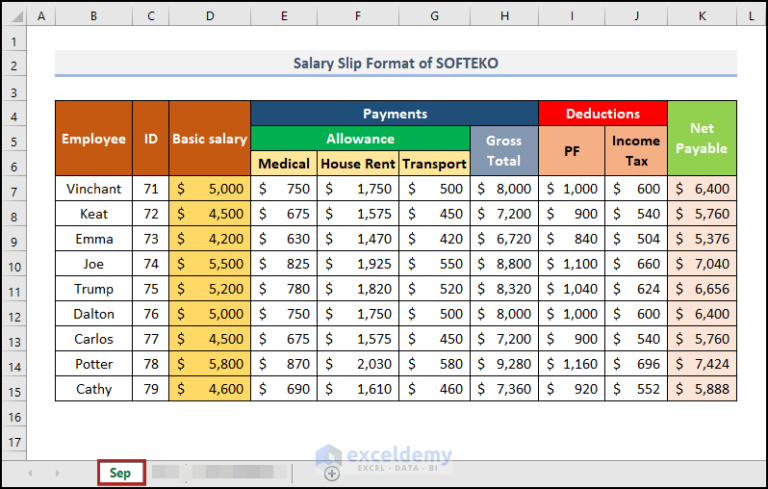Select Emma's income tax 504

pos(636,239)
